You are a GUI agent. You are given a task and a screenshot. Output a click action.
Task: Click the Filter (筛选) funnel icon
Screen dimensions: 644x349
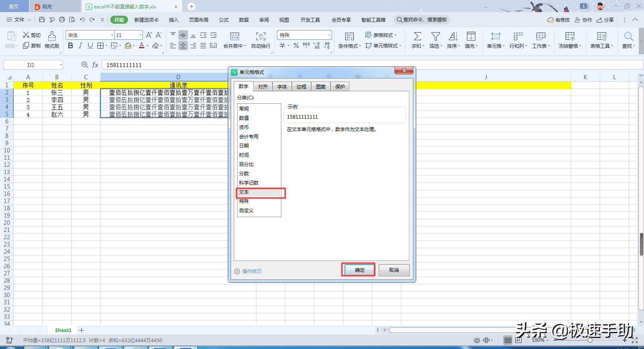(436, 40)
